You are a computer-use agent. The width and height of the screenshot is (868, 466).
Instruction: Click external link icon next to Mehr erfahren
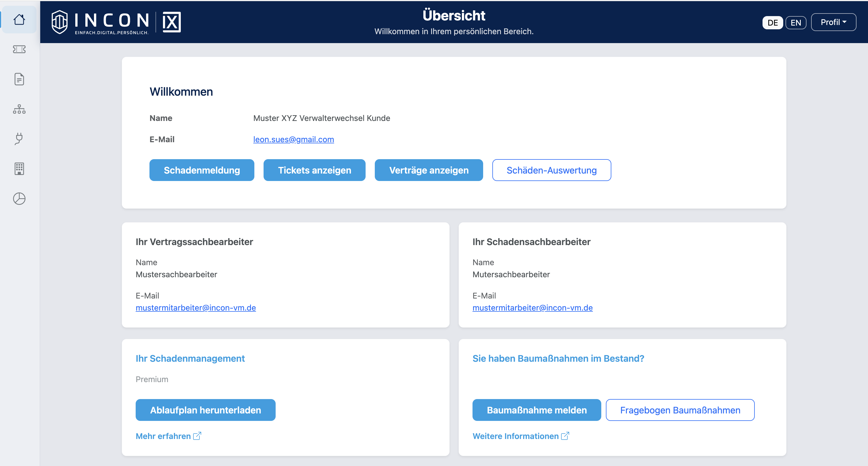tap(197, 436)
